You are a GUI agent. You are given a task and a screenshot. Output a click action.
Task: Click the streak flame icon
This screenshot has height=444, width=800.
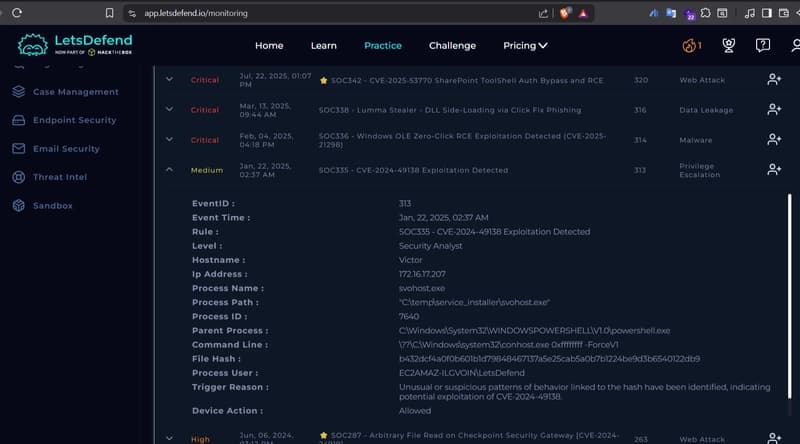pos(691,45)
